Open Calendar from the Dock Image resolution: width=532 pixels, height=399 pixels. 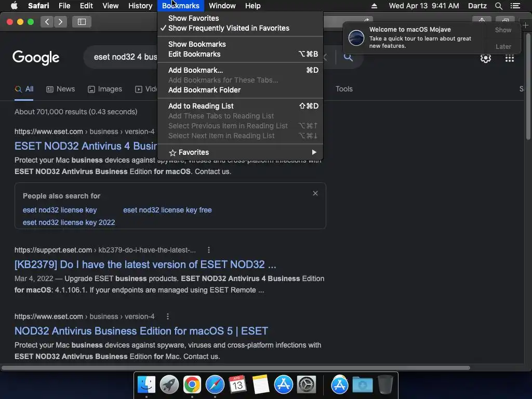tap(237, 384)
